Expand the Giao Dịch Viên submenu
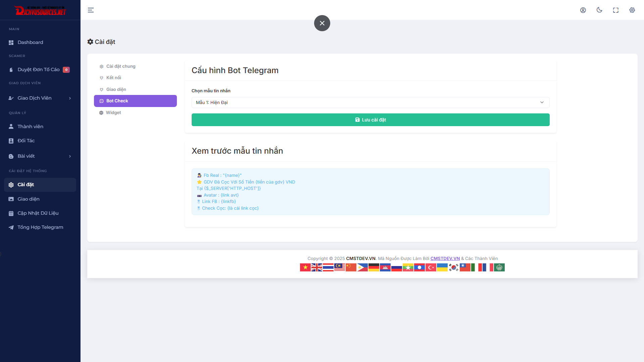644x362 pixels. point(40,98)
